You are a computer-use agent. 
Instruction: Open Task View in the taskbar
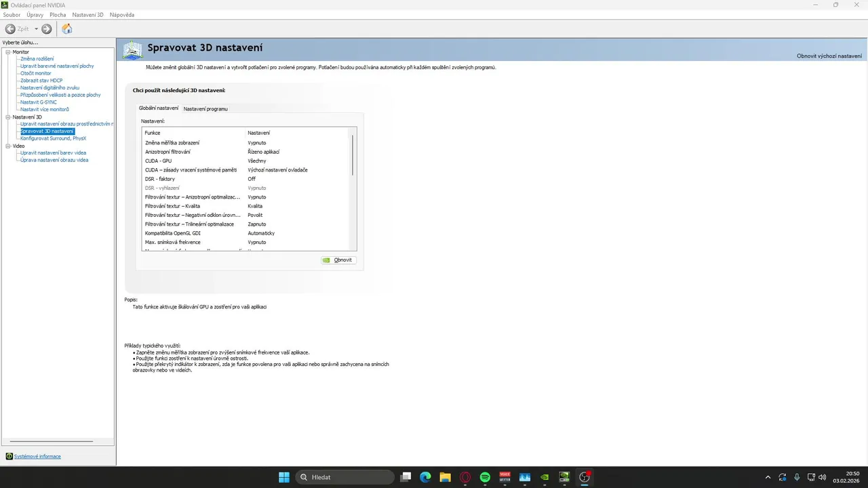[x=406, y=477]
